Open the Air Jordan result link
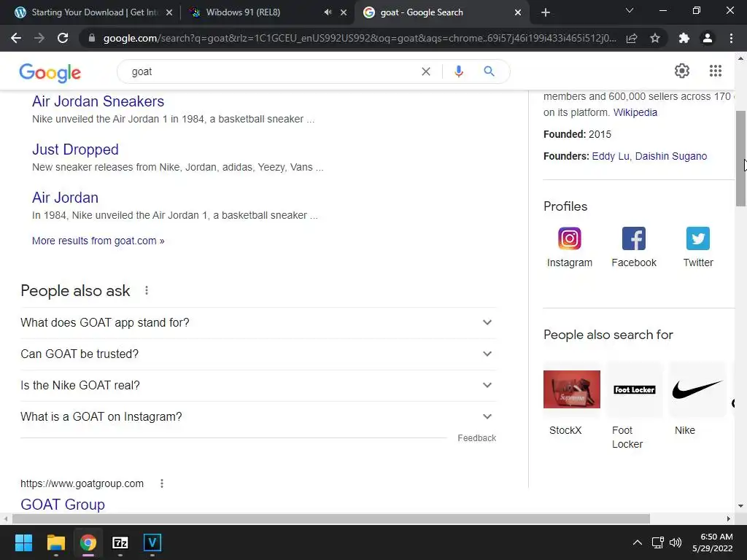The image size is (747, 560). (x=65, y=198)
